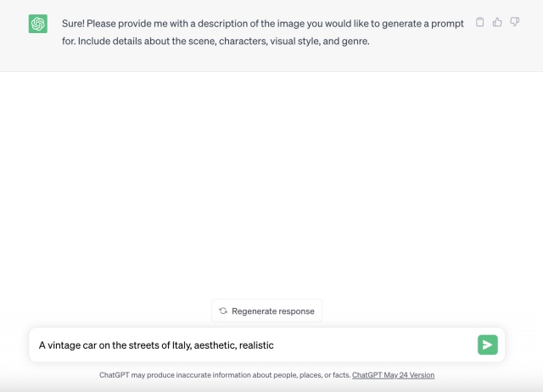The height and width of the screenshot is (392, 543).
Task: Click the word "aesthetic" in the input box
Action: [216, 345]
